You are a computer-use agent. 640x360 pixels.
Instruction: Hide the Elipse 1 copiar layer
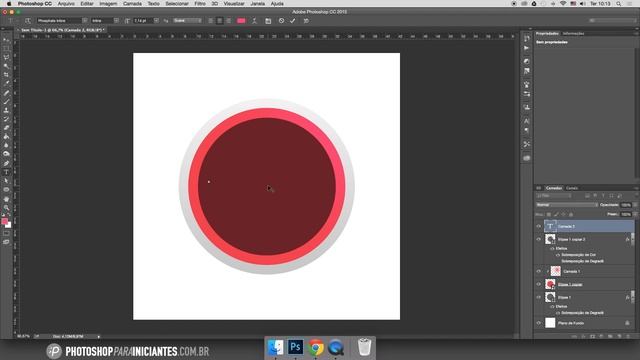538,284
